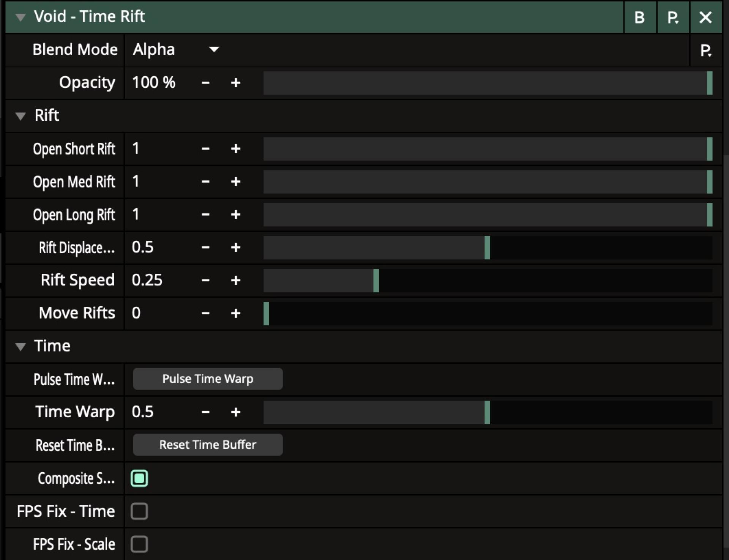Increase Open Short Rift value
Screen dimensions: 729x560
(x=235, y=149)
